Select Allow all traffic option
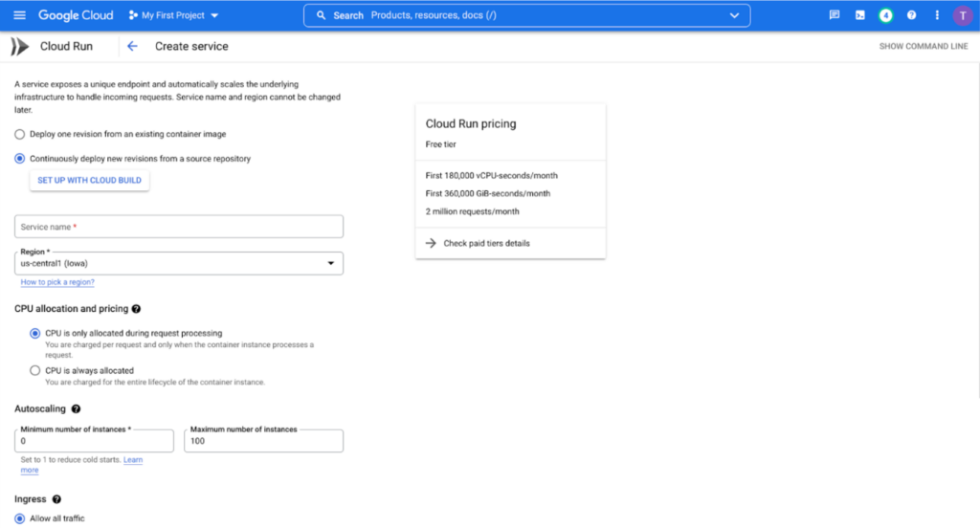The height and width of the screenshot is (528, 980). coord(20,518)
